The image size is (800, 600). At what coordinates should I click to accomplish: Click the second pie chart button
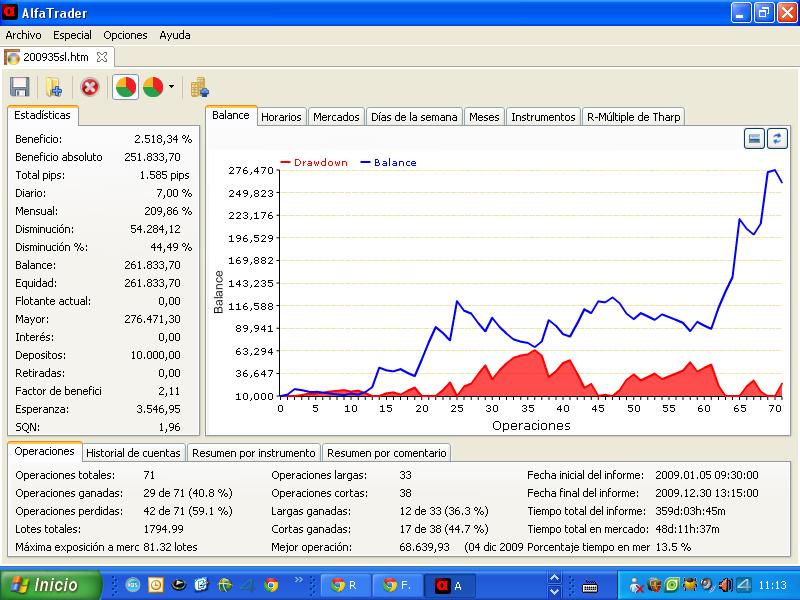click(x=153, y=87)
